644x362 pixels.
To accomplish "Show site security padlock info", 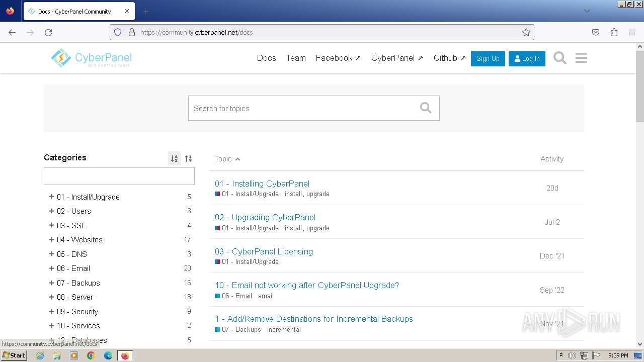I will (x=132, y=32).
